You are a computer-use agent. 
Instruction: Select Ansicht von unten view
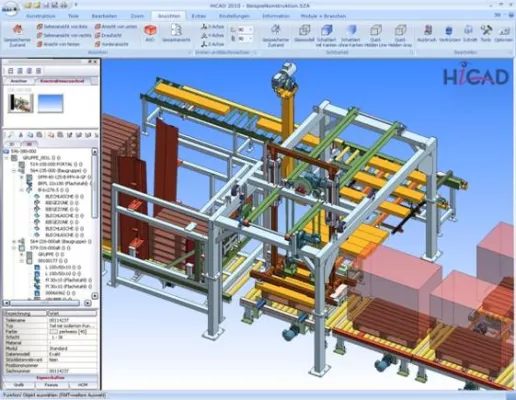(116, 26)
